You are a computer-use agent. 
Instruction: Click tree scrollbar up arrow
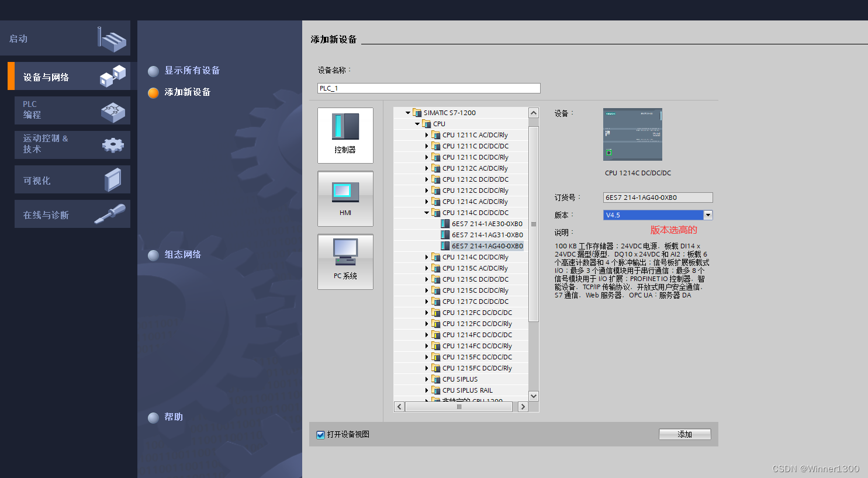coord(534,113)
